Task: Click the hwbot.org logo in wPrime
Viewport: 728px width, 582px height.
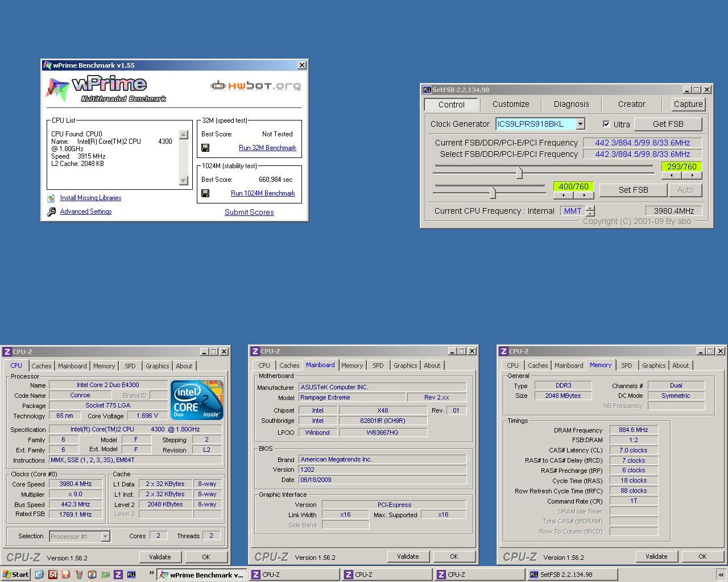Action: [255, 86]
